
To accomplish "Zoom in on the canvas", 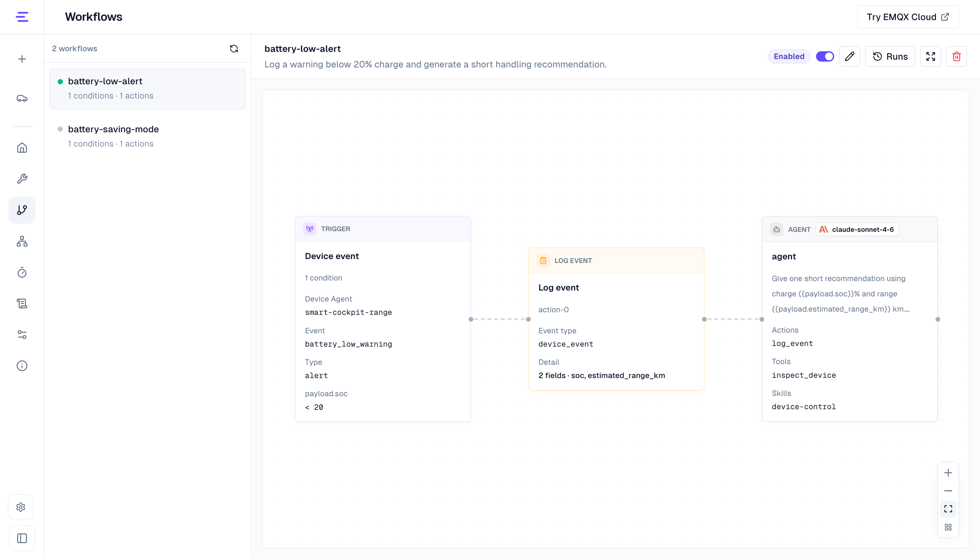I will pos(948,473).
